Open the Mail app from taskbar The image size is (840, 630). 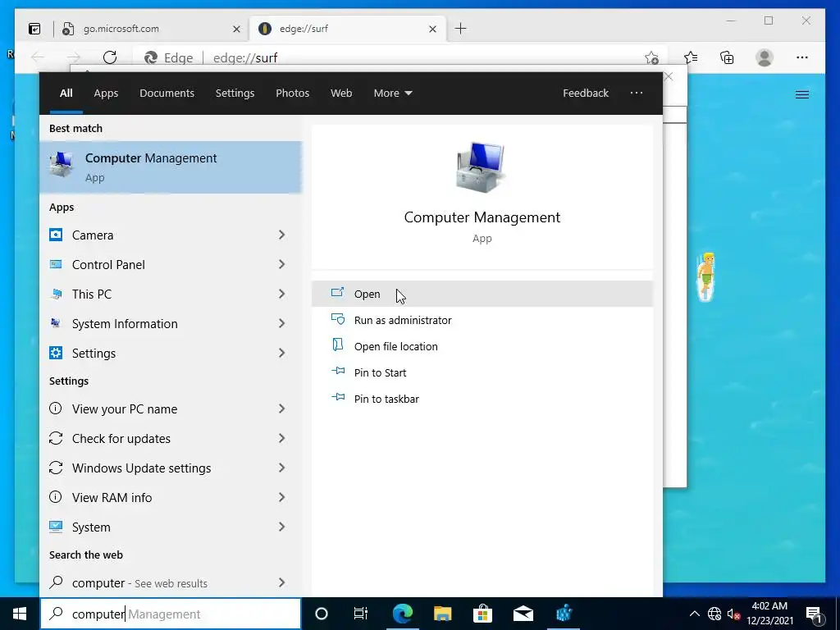coord(523,614)
